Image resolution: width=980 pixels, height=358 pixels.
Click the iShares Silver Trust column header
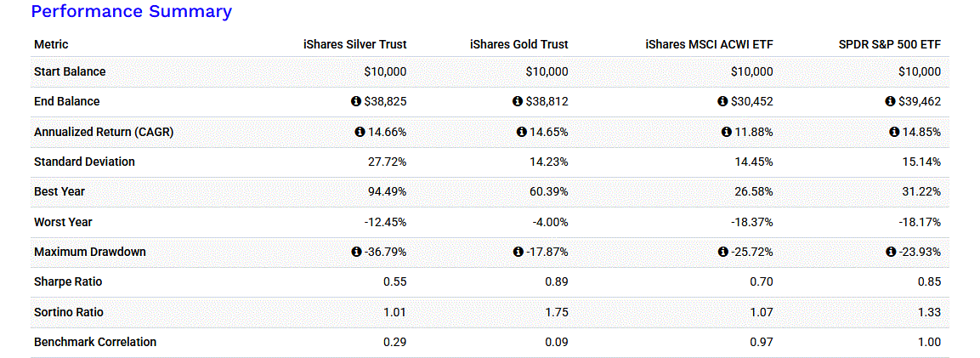(x=354, y=44)
